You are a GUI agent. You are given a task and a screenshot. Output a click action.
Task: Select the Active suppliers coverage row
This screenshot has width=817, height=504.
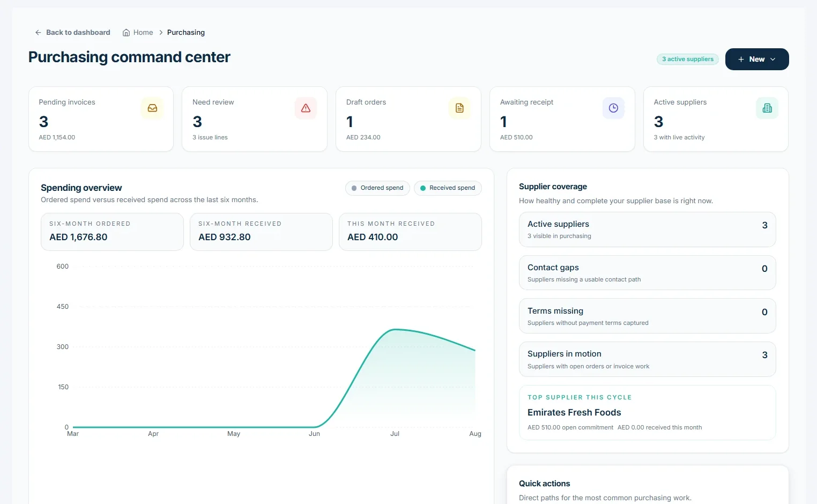coord(648,229)
